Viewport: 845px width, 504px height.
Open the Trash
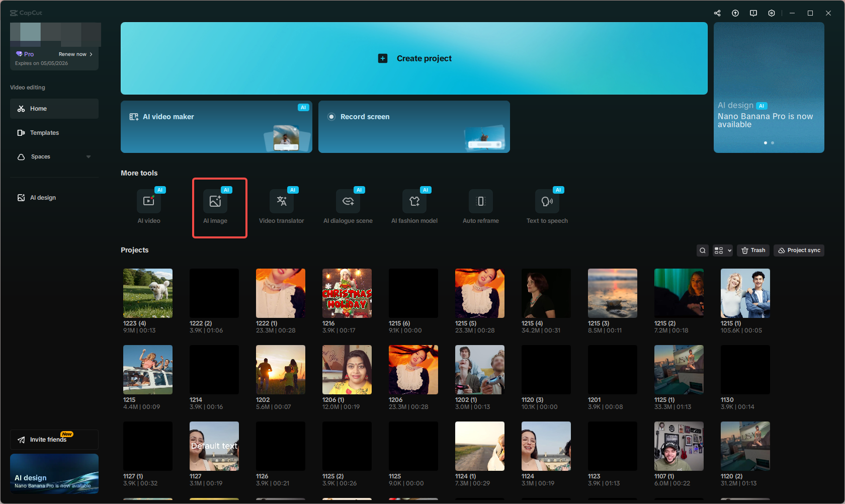(753, 250)
